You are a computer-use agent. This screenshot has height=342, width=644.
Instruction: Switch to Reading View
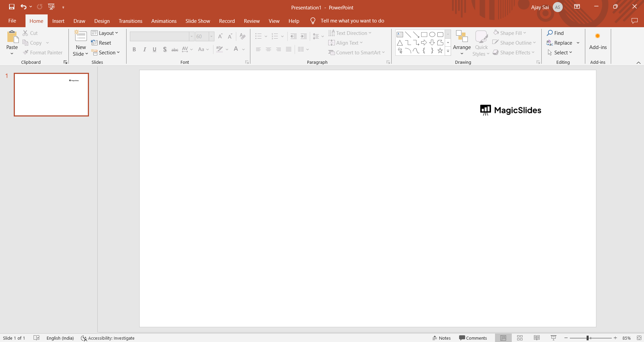point(537,338)
